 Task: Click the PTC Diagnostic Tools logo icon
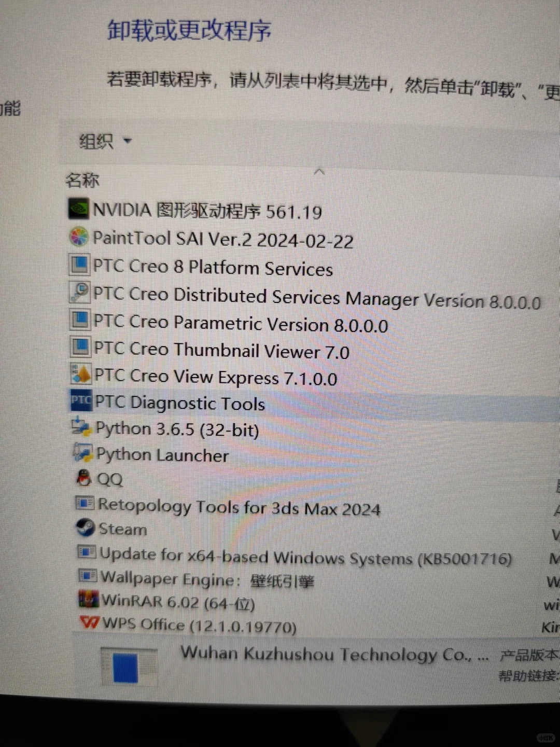click(x=81, y=400)
